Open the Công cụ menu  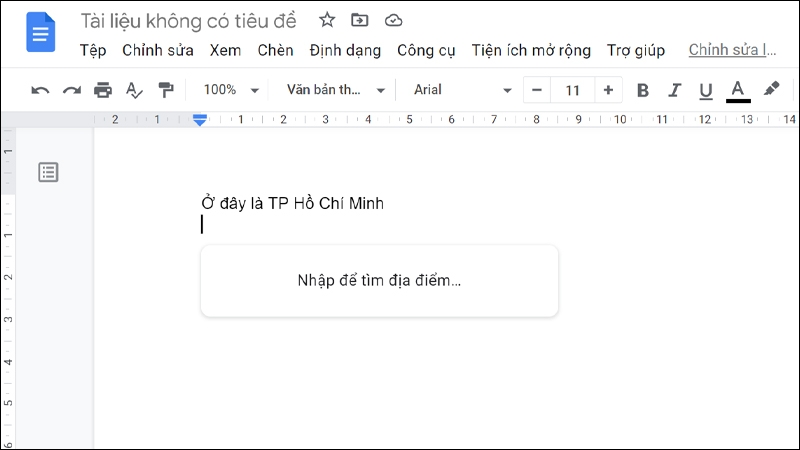pos(426,51)
